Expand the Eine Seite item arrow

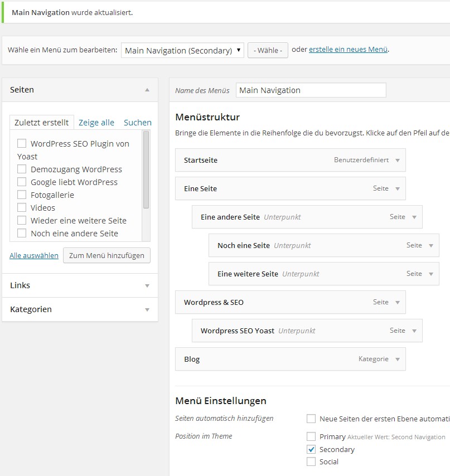(398, 189)
